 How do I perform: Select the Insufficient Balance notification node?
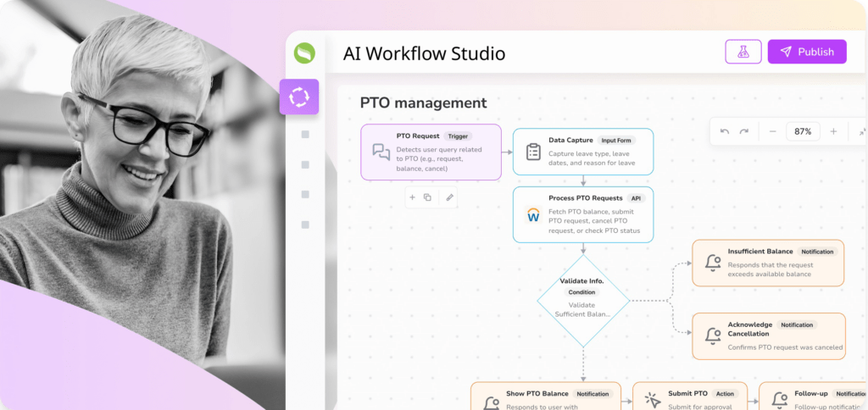pos(768,263)
